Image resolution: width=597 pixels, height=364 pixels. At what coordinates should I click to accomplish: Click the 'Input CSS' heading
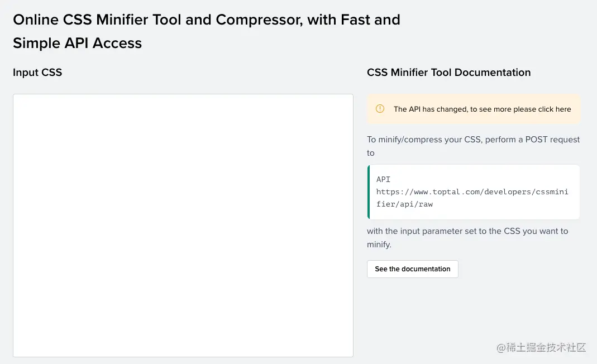coord(37,73)
